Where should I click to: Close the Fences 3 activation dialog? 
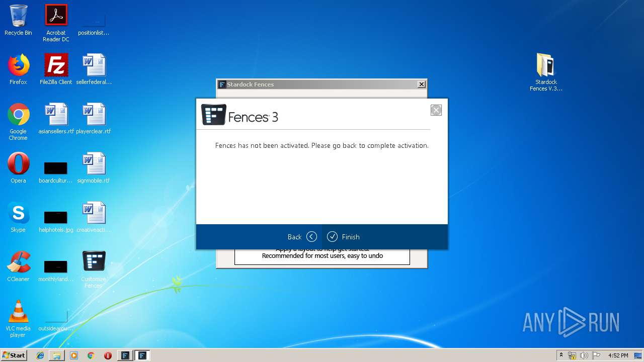(x=436, y=110)
